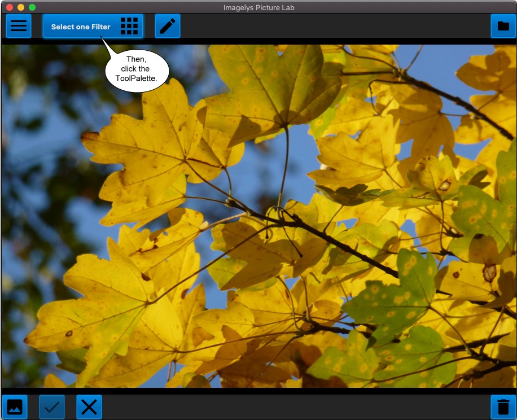Click the picture icon at bottom left
Viewport: 517px width, 420px height.
point(15,407)
